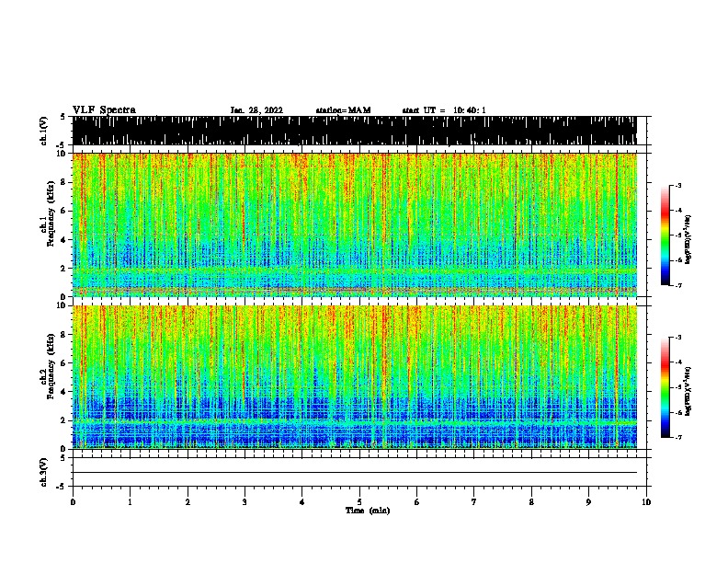Viewport: 728px width, 563px height.
Task: Click the ch.1 waveform amplitude panel
Action: [355, 131]
